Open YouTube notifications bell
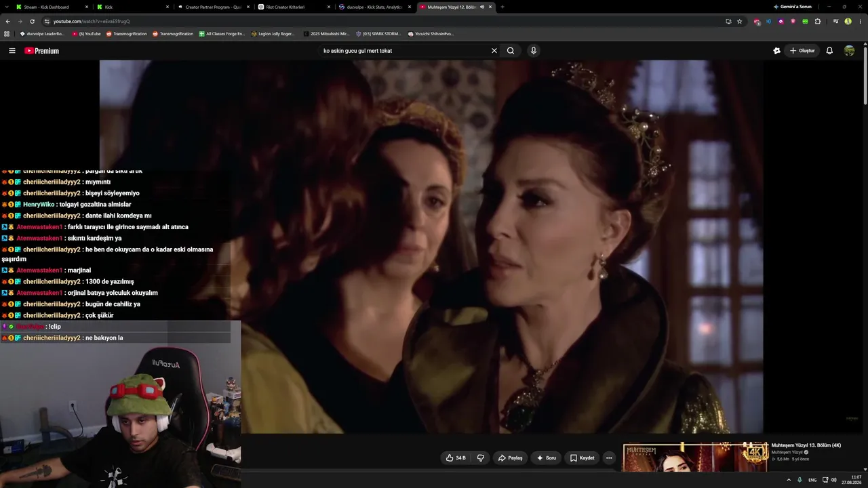868x488 pixels. (829, 51)
